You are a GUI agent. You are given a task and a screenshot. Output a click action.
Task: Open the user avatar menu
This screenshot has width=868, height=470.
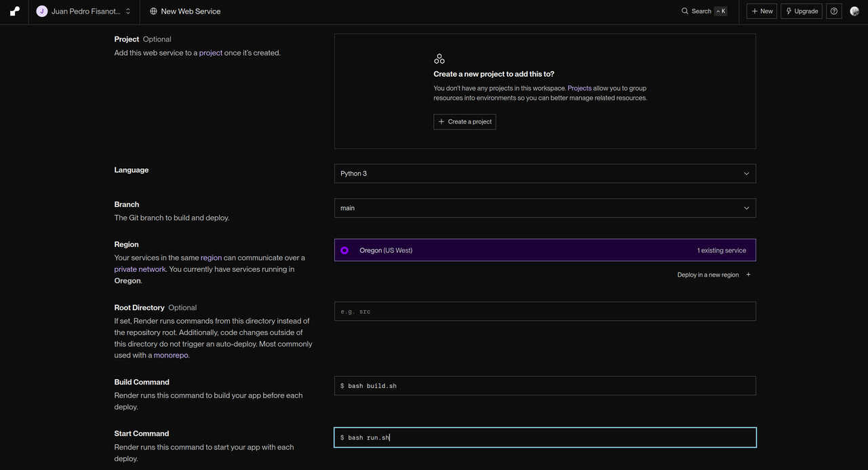coord(854,11)
